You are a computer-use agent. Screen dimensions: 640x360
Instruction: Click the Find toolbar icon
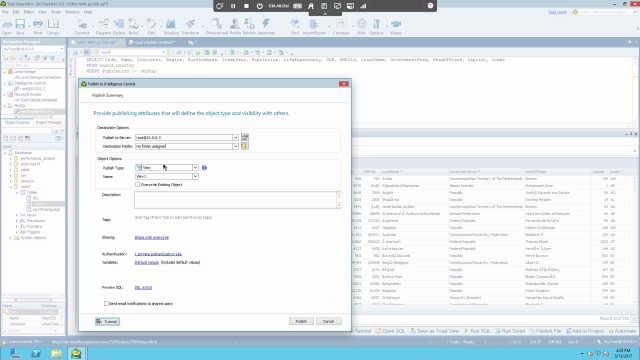coord(295,27)
